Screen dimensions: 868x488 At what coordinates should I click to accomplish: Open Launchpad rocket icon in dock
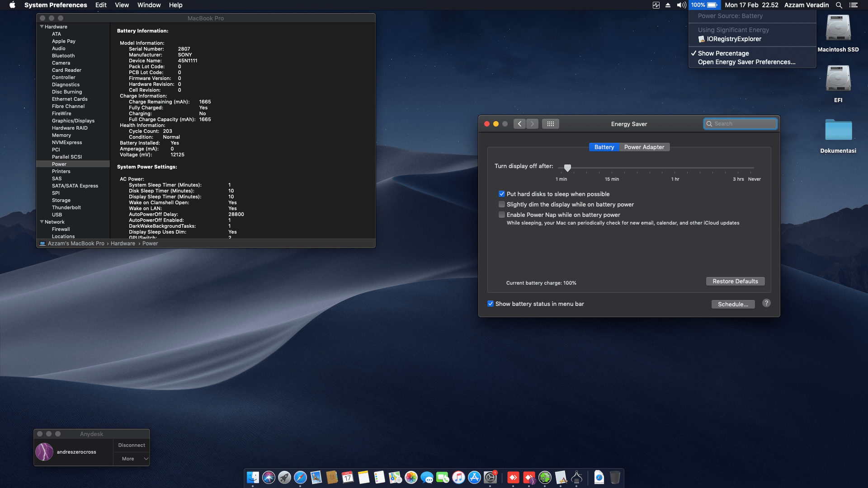click(284, 477)
